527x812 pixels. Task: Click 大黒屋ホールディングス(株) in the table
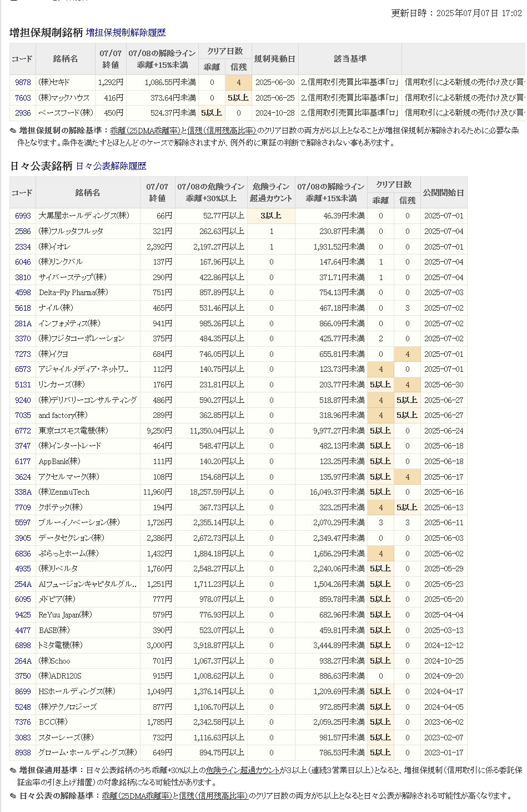[x=84, y=216]
